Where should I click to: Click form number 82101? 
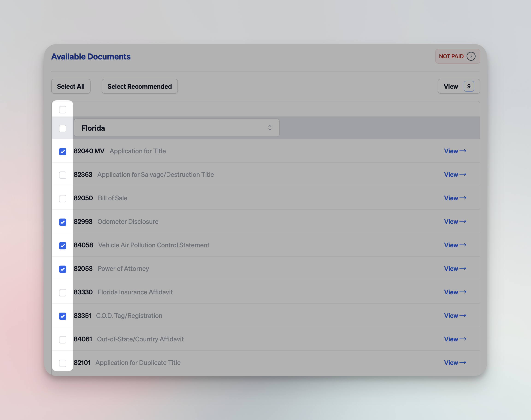click(82, 362)
